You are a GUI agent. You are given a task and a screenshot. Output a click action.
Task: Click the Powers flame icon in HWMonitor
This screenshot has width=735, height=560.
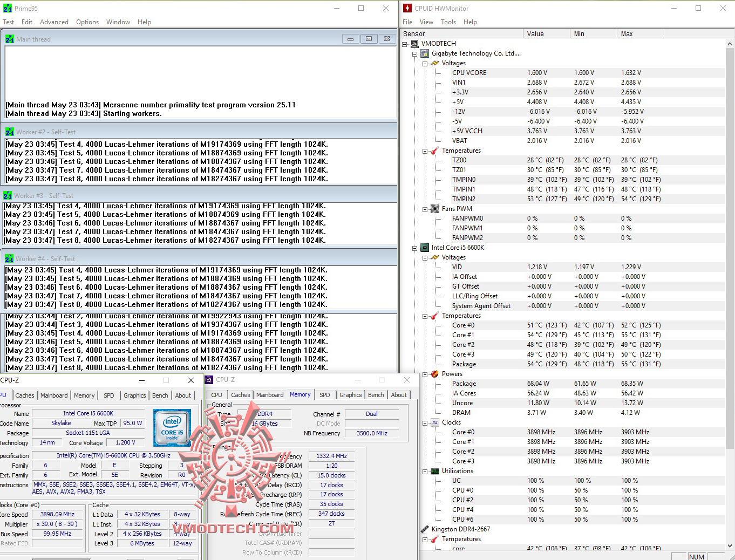[435, 374]
